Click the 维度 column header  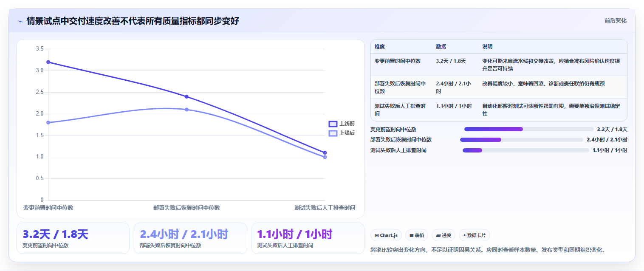[380, 47]
